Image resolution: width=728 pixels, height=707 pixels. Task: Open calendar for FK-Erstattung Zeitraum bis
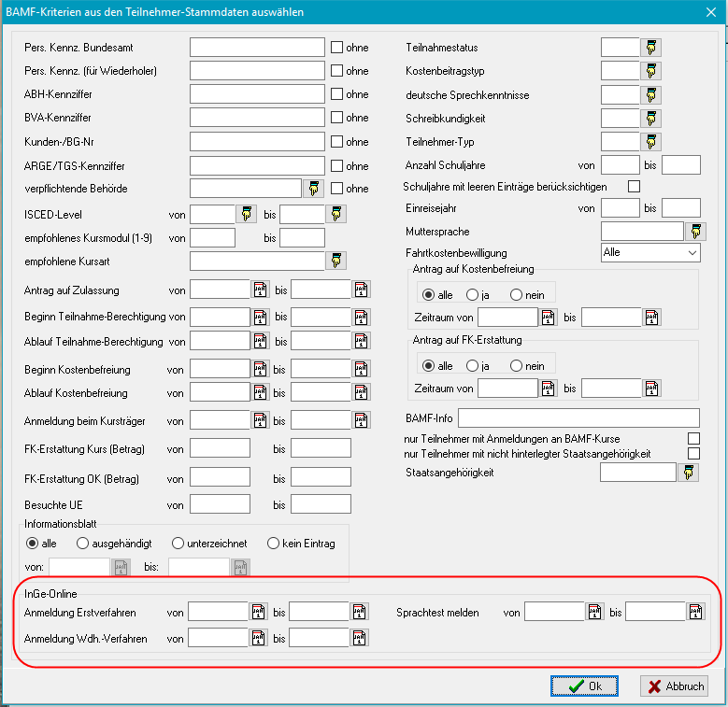coord(652,389)
